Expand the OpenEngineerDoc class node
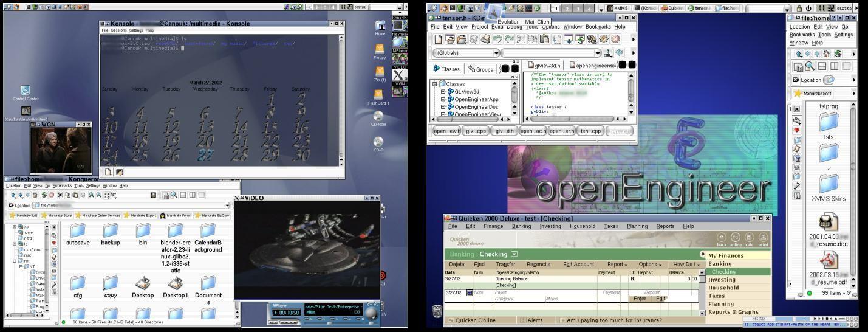Viewport: 868px width, 332px height. pos(443,107)
